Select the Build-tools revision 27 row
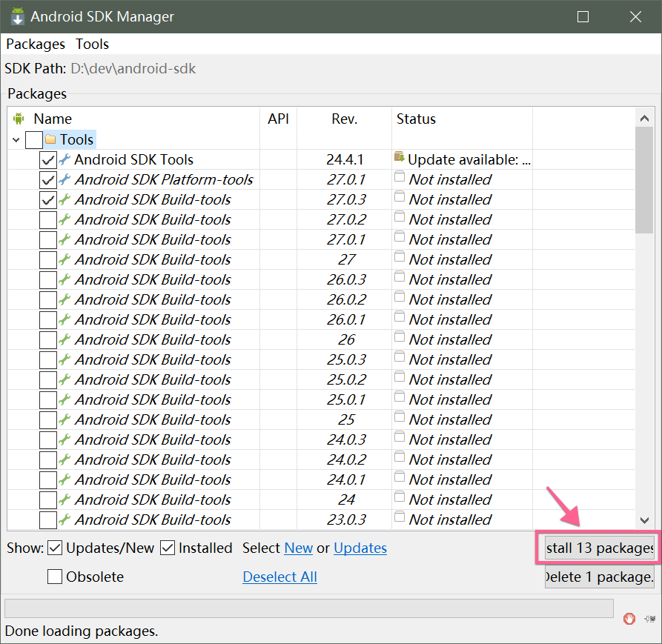This screenshot has width=662, height=644. (x=321, y=259)
